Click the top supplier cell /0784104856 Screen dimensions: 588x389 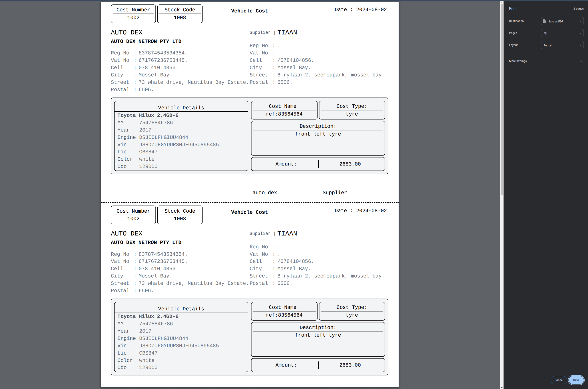click(x=295, y=60)
